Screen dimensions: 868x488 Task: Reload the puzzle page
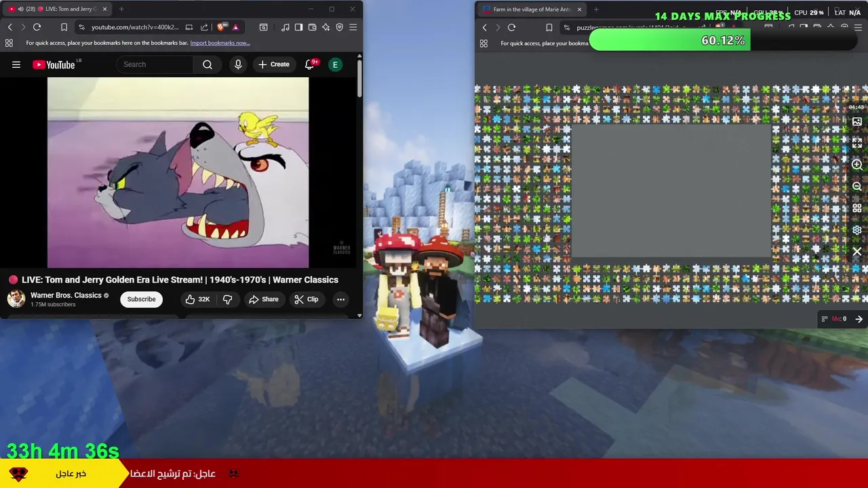pos(512,28)
